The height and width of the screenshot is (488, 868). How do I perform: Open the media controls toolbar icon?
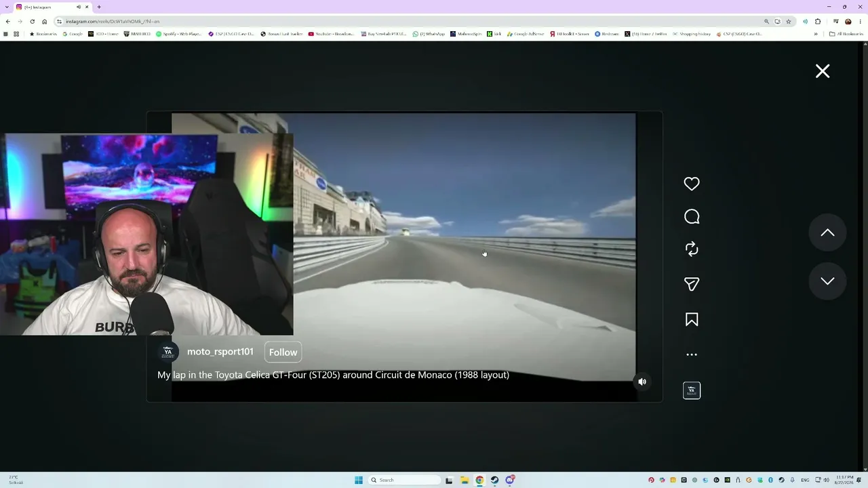pyautogui.click(x=836, y=21)
